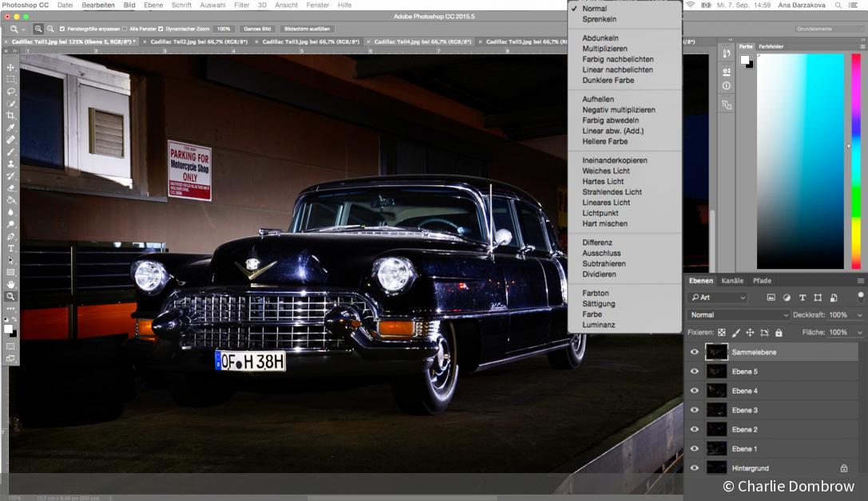The image size is (868, 501).
Task: Click the lock-all padlock icon beside Fixieren
Action: pyautogui.click(x=779, y=333)
